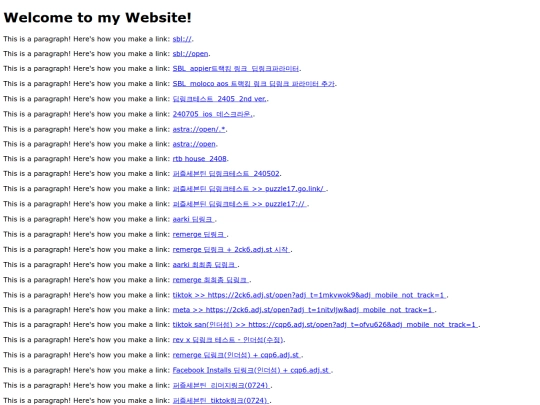Open the remerge + cqp6.adj.st link

pyautogui.click(x=237, y=355)
